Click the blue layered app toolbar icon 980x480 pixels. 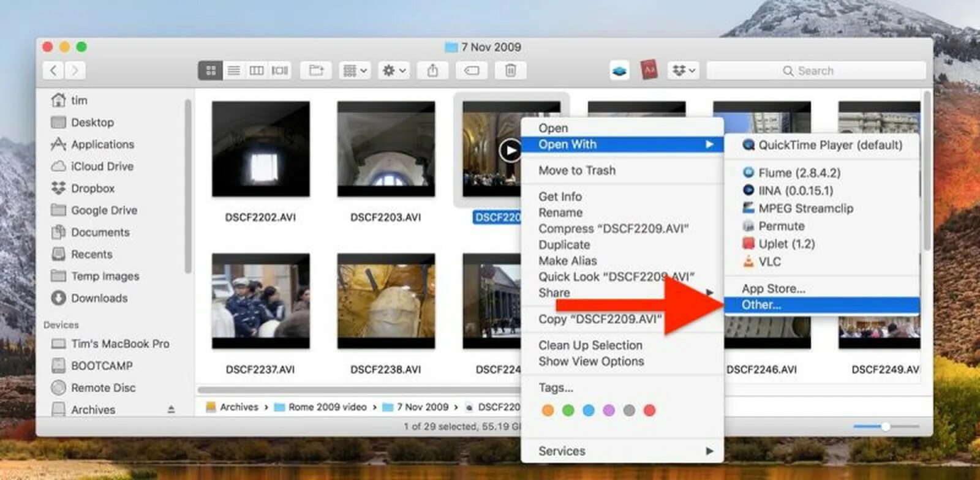[620, 70]
